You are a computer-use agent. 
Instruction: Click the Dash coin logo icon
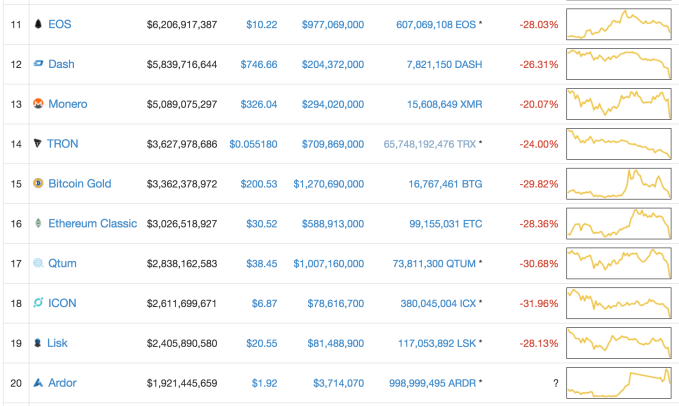point(38,64)
